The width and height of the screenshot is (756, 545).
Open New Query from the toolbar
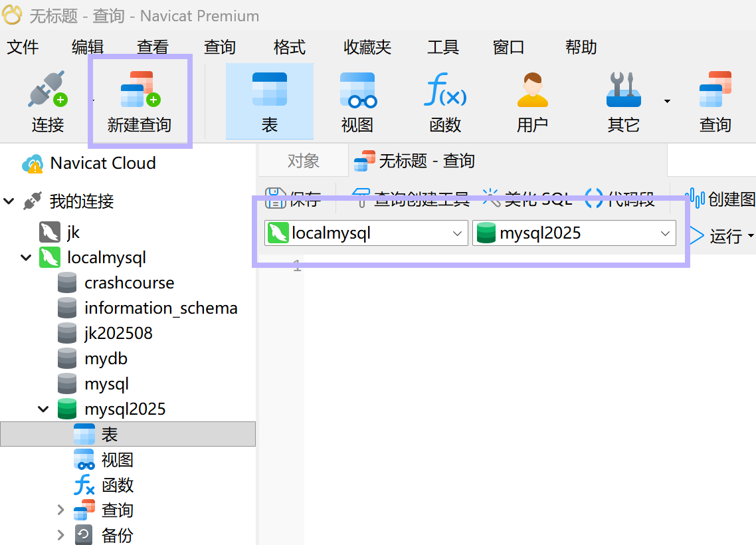click(140, 102)
